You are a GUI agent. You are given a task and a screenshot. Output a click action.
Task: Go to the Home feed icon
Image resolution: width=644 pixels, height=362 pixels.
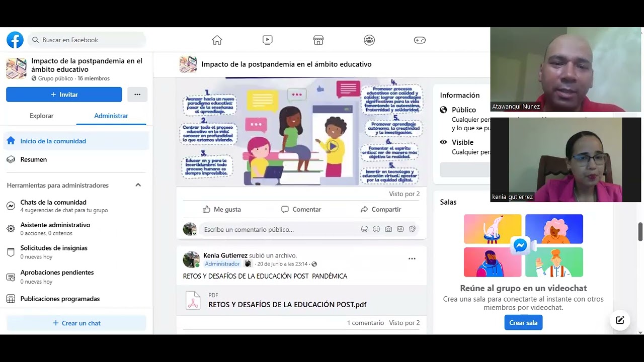coord(217,40)
